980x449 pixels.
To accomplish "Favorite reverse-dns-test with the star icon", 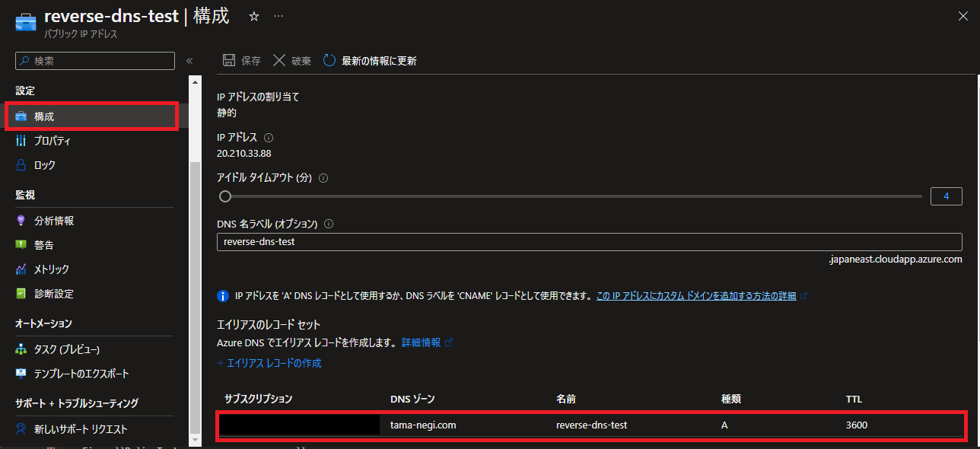I will pos(254,16).
